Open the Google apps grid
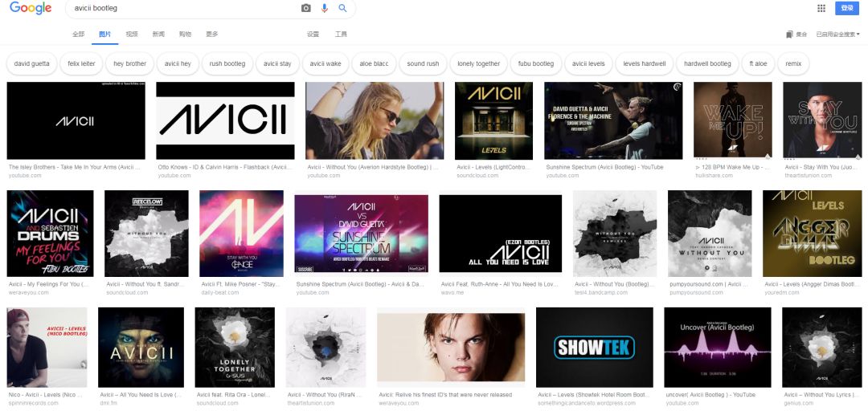The height and width of the screenshot is (411, 868). (821, 8)
